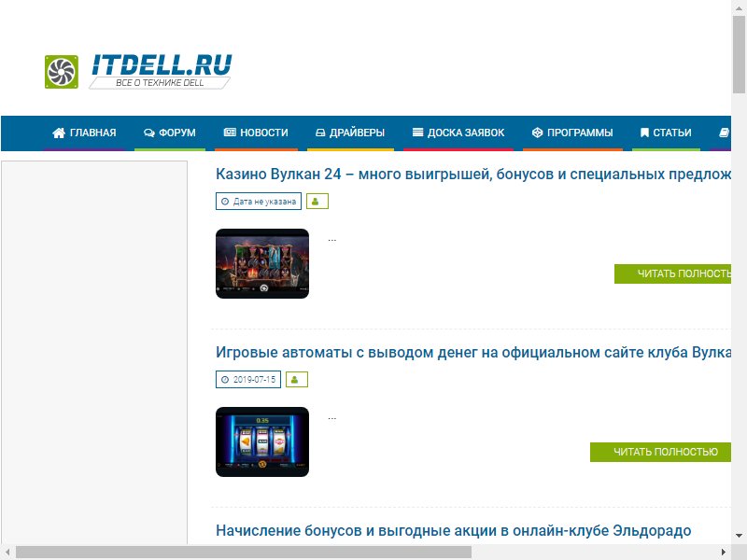Click the horizontal scrollbar thumb
Image resolution: width=747 pixels, height=560 pixels.
[x=244, y=553]
